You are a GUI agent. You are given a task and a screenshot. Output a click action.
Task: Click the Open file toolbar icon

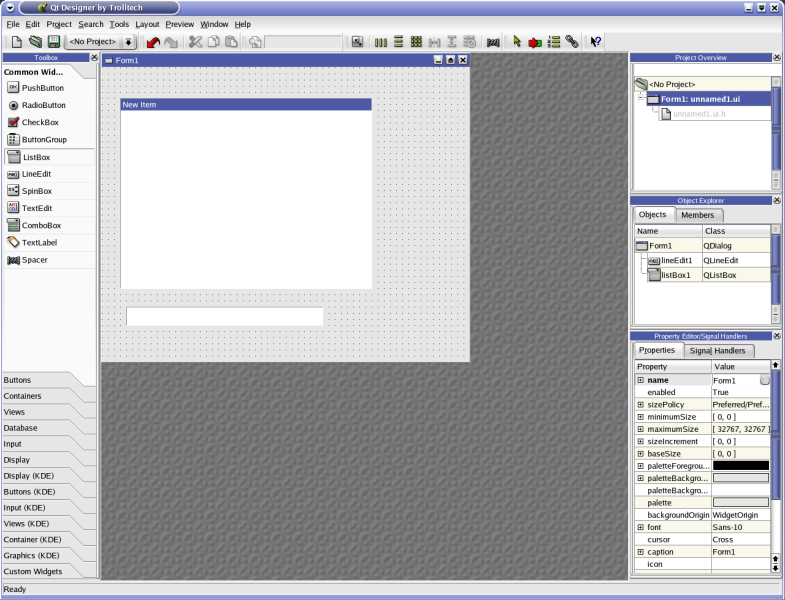(x=35, y=42)
